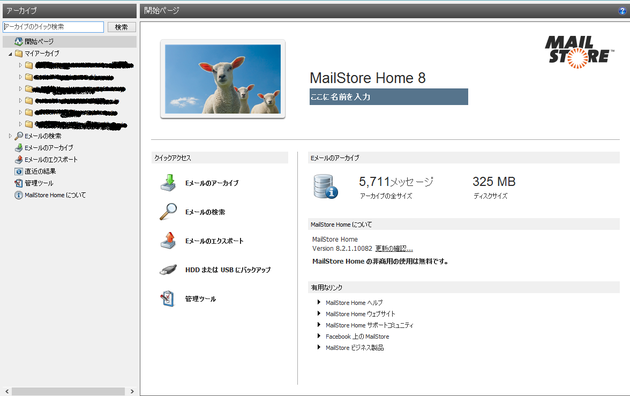Click the 325 MB disk size value

(x=494, y=182)
